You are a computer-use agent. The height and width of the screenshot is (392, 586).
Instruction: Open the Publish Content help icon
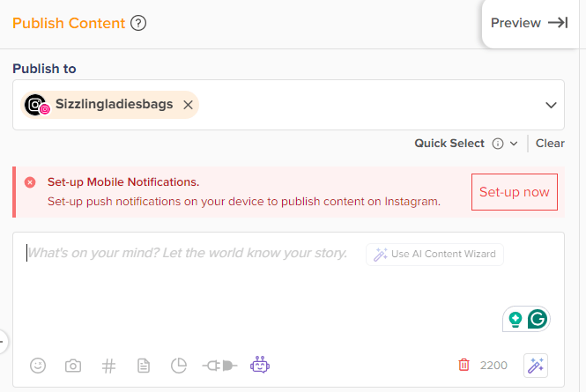(x=138, y=23)
